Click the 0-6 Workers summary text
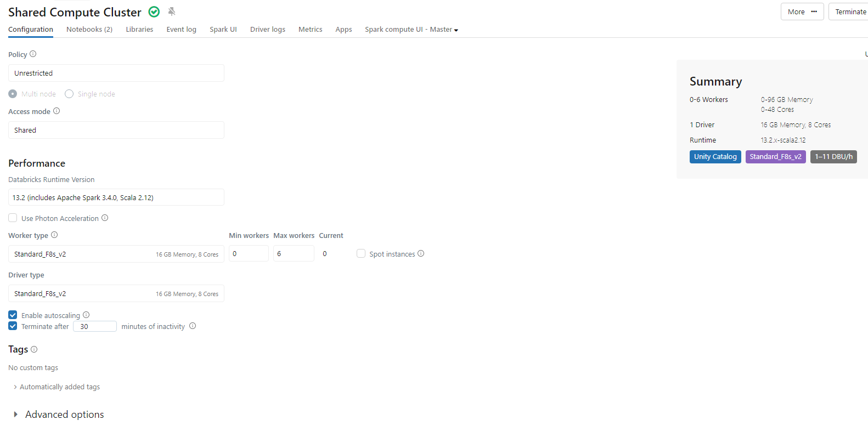Image resolution: width=868 pixels, height=437 pixels. click(709, 100)
